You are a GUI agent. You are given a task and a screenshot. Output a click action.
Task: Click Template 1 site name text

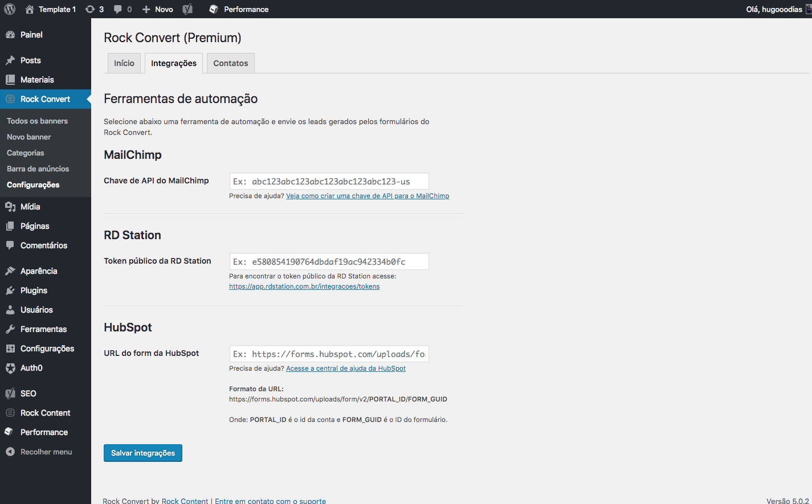[57, 9]
